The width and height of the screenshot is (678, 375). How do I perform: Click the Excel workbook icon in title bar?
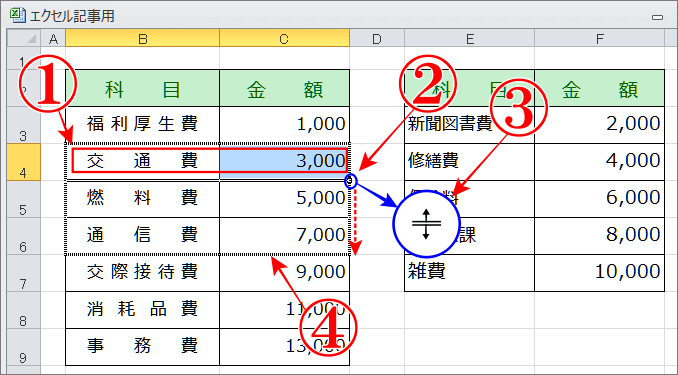pos(17,16)
